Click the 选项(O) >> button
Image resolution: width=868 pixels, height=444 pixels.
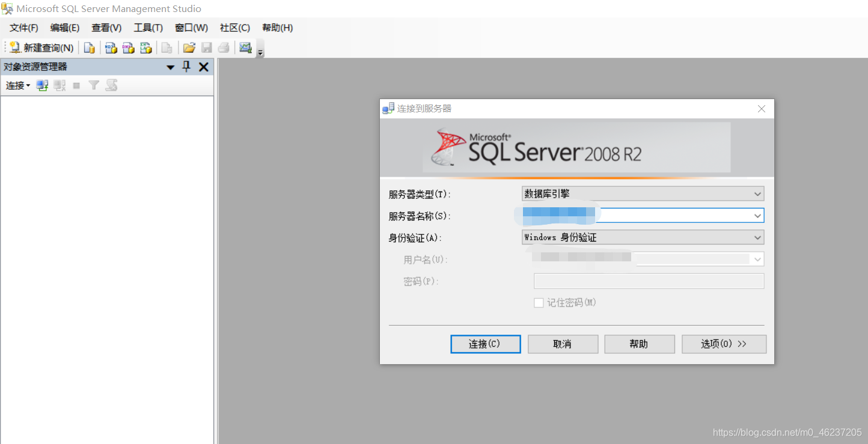(x=724, y=344)
